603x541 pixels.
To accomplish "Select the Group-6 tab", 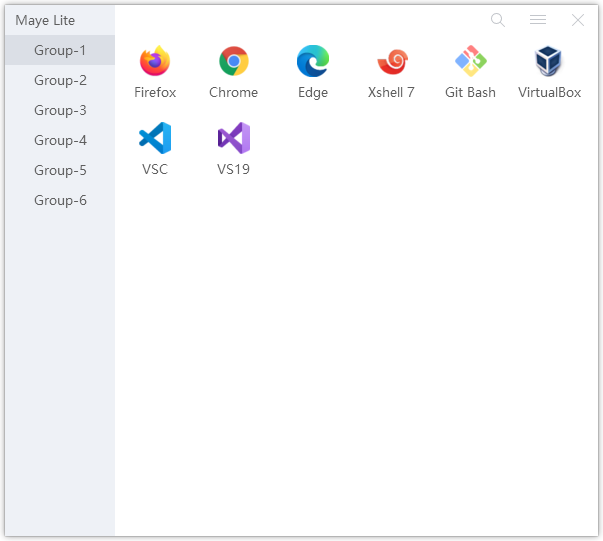I will click(x=60, y=200).
